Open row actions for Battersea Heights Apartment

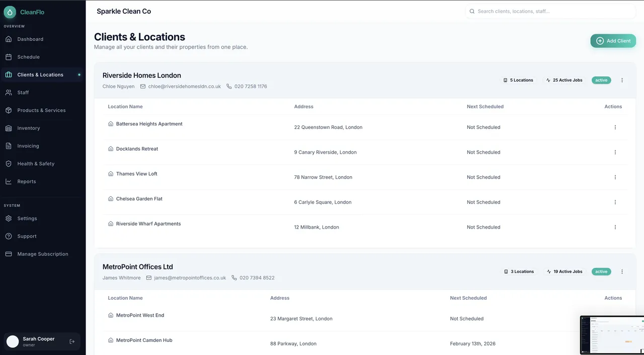[615, 127]
